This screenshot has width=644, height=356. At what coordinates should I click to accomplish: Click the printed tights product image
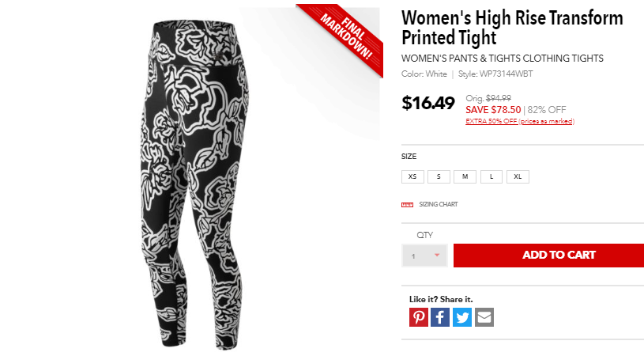coord(195,185)
